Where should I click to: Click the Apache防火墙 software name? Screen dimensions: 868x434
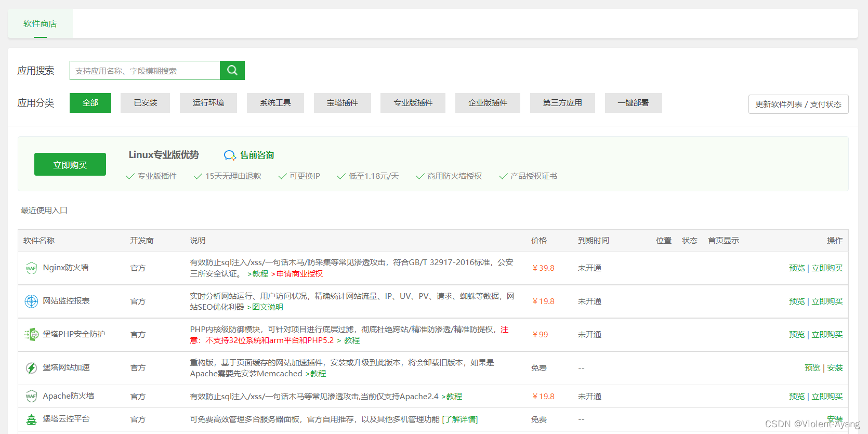[68, 396]
